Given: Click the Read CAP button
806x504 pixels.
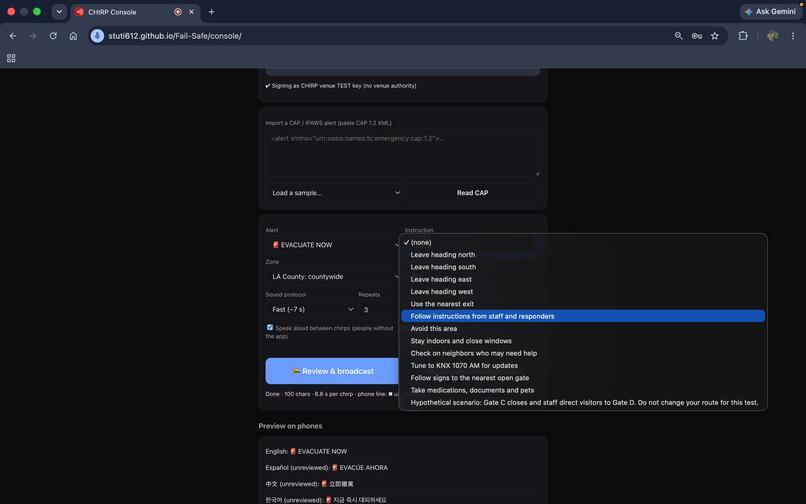Looking at the screenshot, I should click(x=472, y=193).
